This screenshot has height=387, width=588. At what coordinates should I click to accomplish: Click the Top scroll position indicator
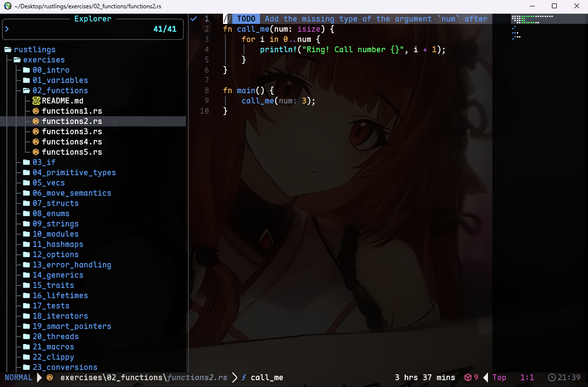[499, 378]
